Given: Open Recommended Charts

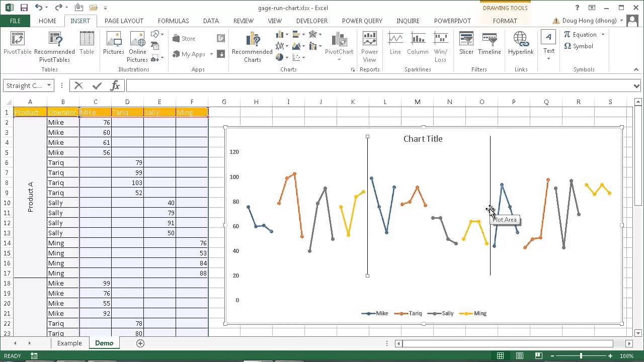Looking at the screenshot, I should coord(252,47).
